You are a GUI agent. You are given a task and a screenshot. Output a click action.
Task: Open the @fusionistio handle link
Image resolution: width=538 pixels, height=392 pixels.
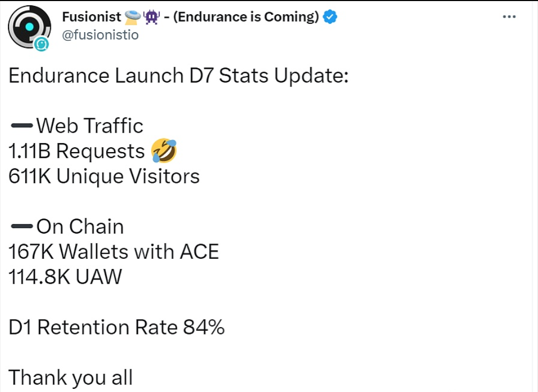click(100, 36)
